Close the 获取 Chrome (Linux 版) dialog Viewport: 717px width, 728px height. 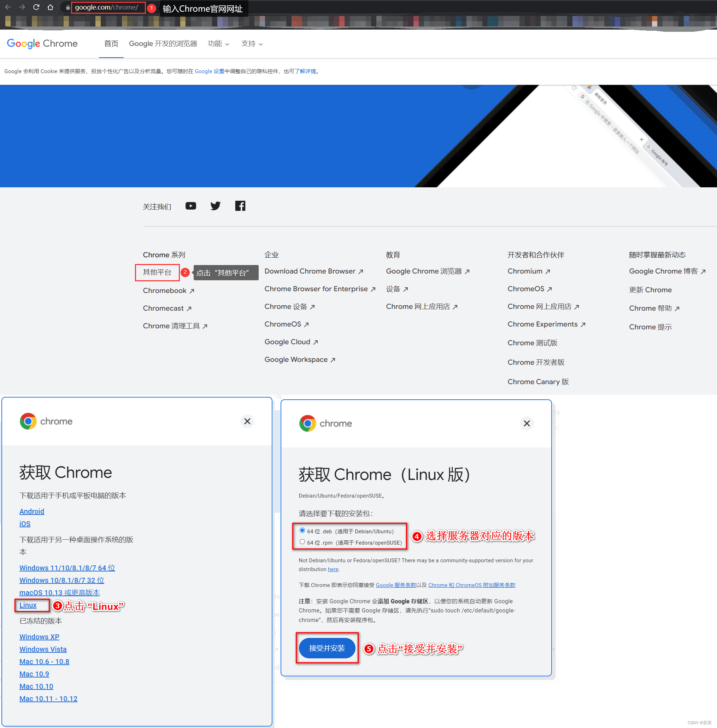(x=527, y=423)
